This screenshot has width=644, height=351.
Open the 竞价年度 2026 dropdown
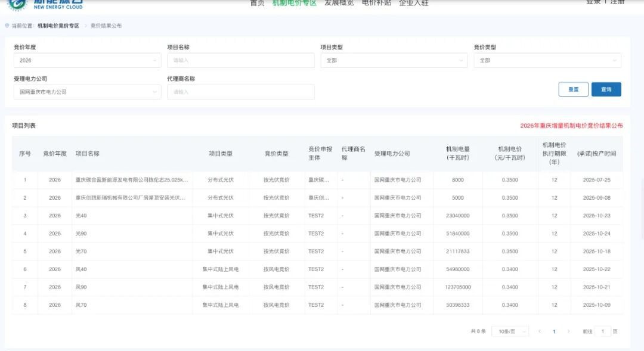(87, 60)
